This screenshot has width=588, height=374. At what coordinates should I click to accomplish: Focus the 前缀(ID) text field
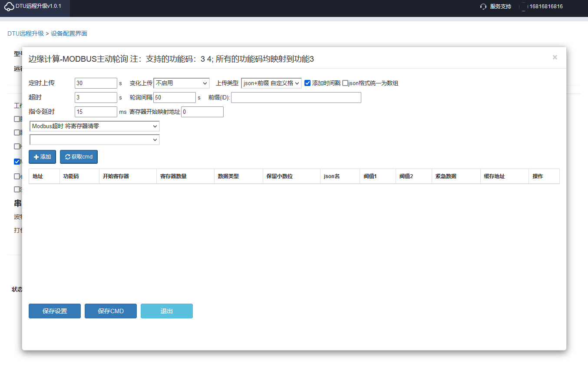(x=296, y=98)
